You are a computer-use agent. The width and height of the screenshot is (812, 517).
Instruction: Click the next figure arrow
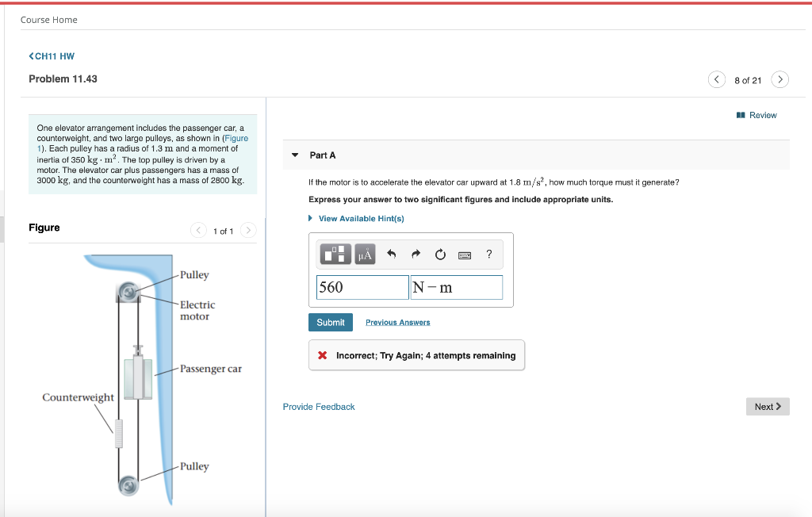point(247,230)
